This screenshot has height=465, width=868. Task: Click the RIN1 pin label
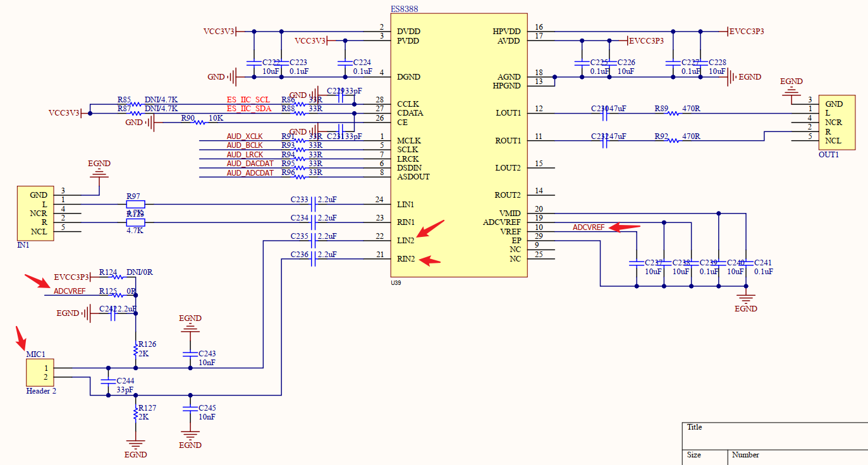coord(406,222)
